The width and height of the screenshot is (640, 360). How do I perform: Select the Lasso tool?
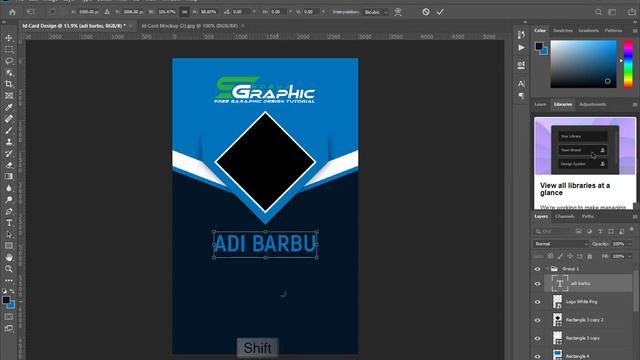pyautogui.click(x=9, y=61)
